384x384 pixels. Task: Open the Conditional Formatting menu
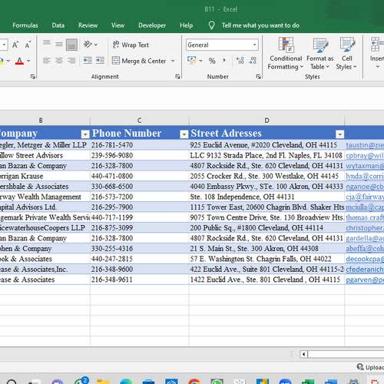[x=285, y=54]
